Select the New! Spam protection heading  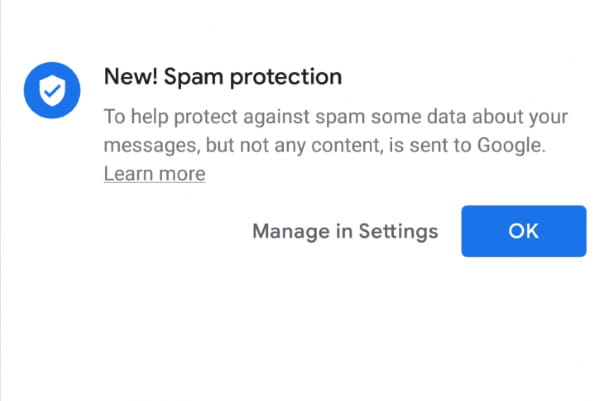[x=223, y=77]
